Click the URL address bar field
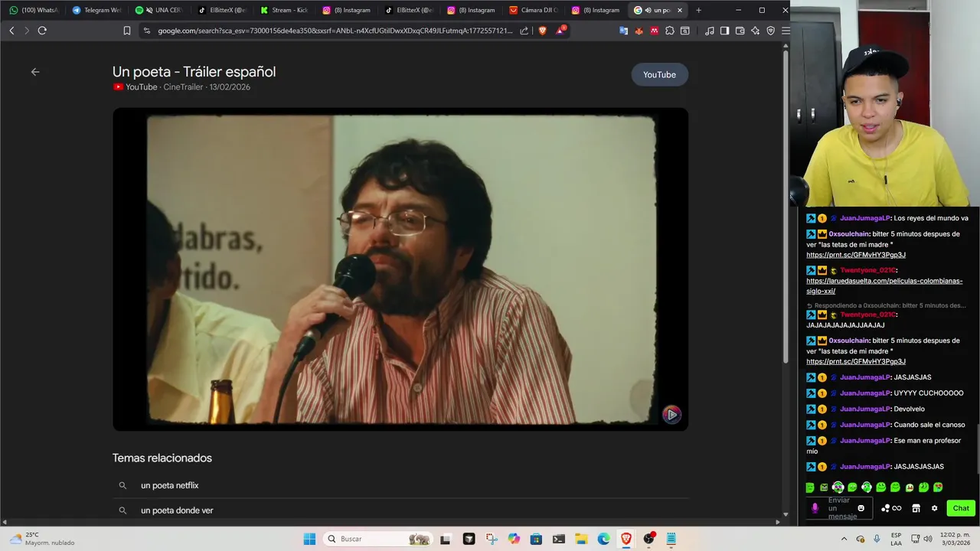Viewport: 980px width, 551px height. pos(335,31)
